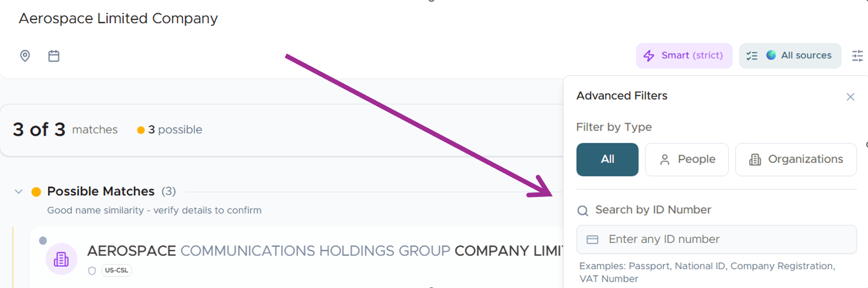This screenshot has width=868, height=288.
Task: Click the Aerospace Limited Company search text
Action: click(x=118, y=18)
